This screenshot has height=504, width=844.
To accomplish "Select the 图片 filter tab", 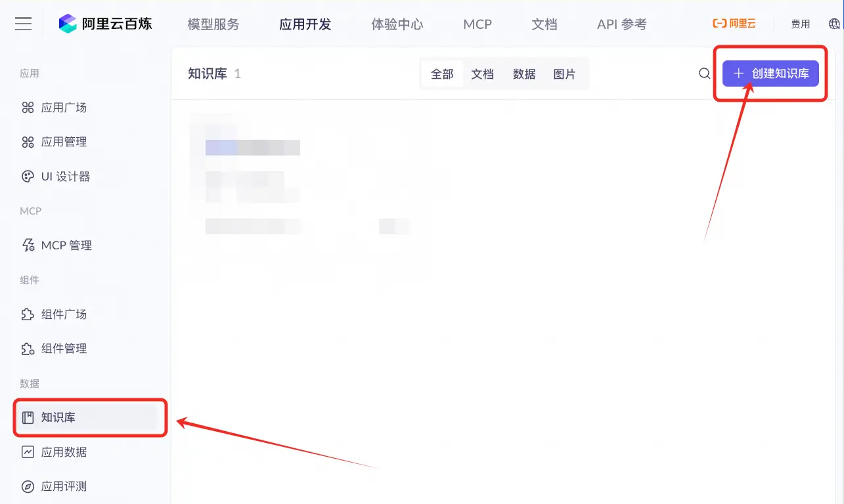I will pos(564,74).
